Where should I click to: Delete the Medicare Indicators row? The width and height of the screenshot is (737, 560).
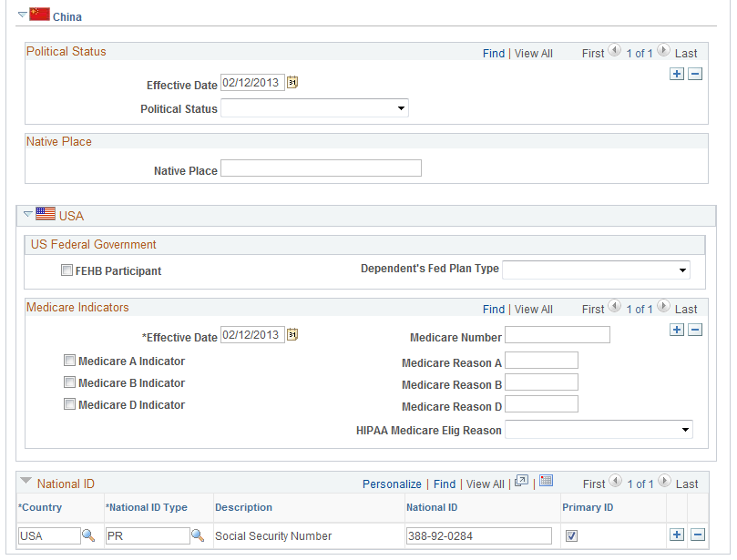pos(695,330)
